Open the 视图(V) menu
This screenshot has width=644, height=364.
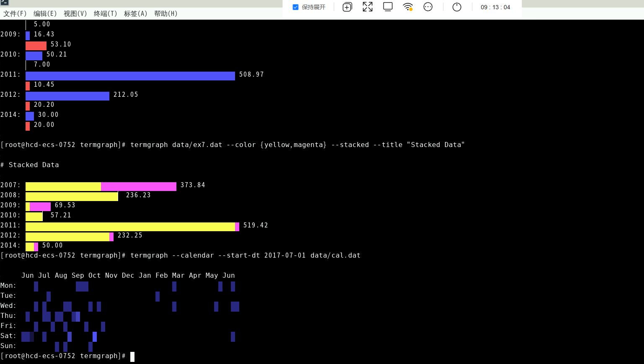[x=75, y=14]
